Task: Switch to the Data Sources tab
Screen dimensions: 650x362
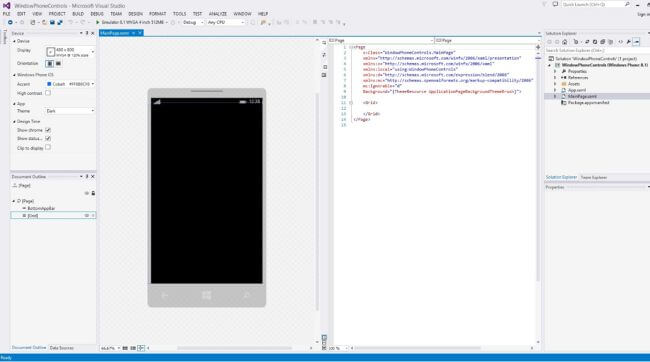Action: pyautogui.click(x=62, y=348)
